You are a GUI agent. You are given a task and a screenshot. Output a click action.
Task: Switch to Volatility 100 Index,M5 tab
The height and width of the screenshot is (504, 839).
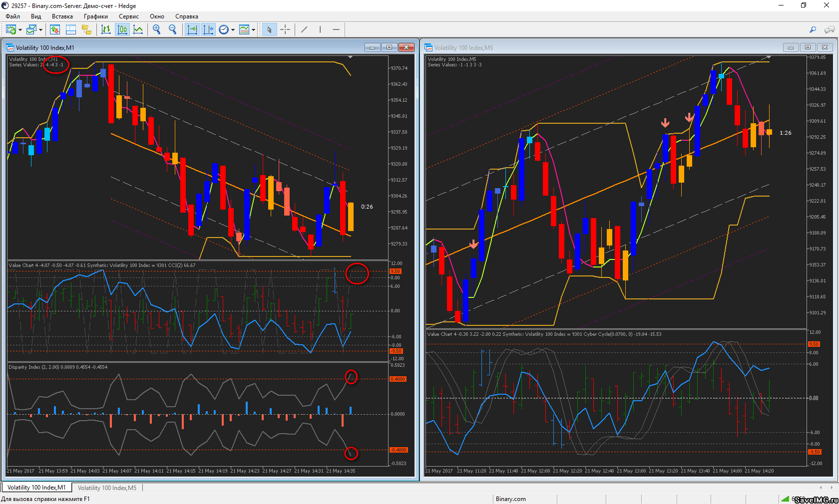[107, 488]
